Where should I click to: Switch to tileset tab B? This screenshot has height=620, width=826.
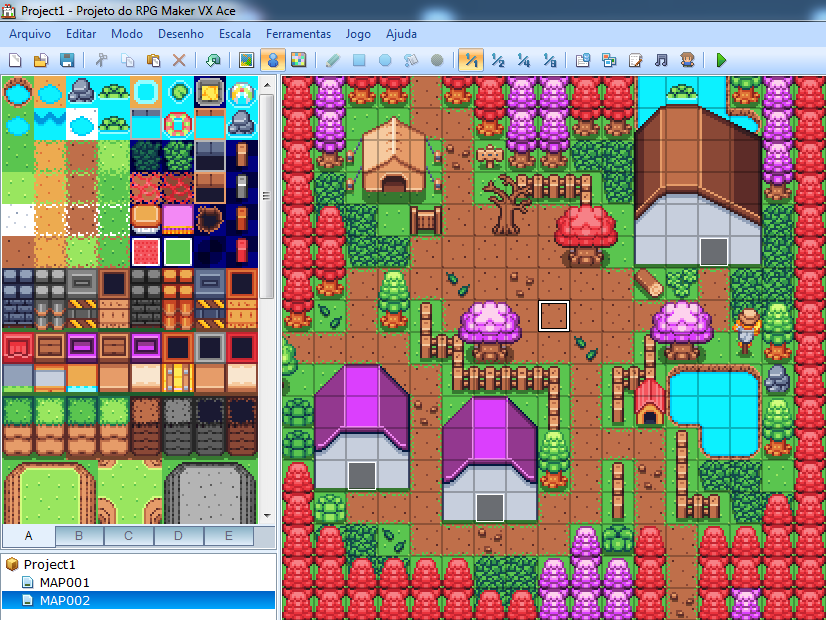point(79,536)
